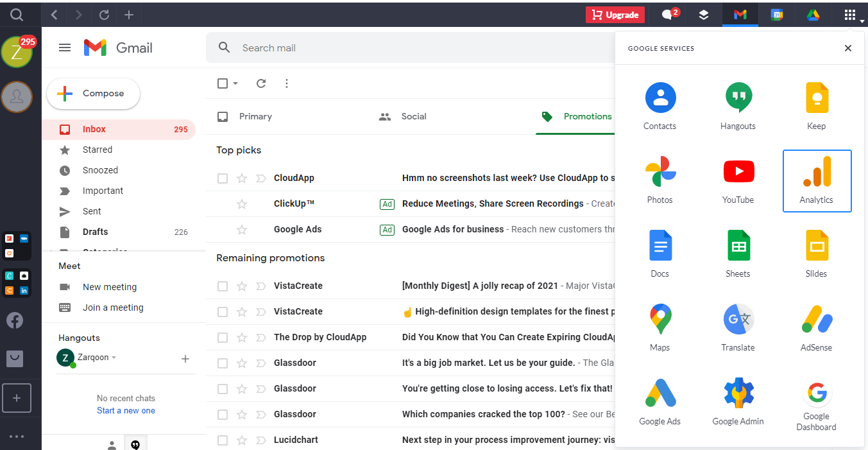Close the Google Services panel

848,48
